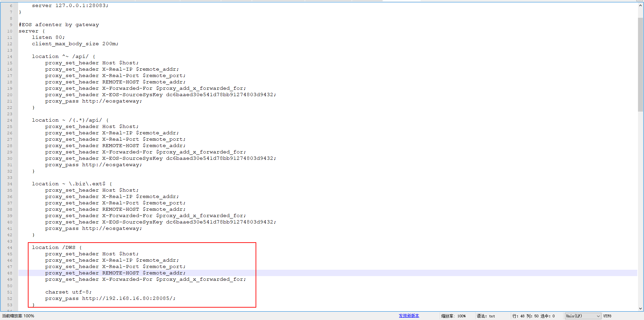Click the proxy_pass 192.168.16.80:28085 line
This screenshot has width=644, height=320.
110,299
